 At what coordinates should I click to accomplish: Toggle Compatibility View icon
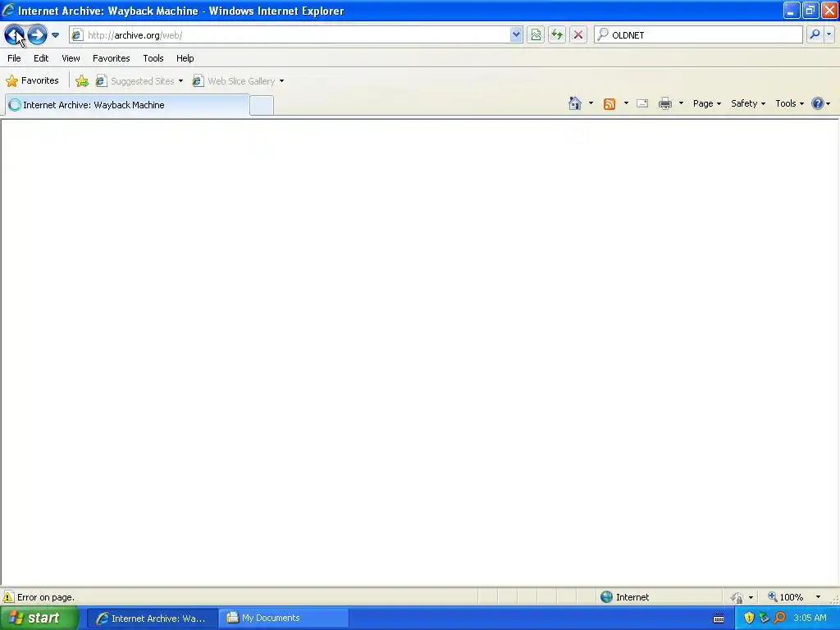[535, 34]
